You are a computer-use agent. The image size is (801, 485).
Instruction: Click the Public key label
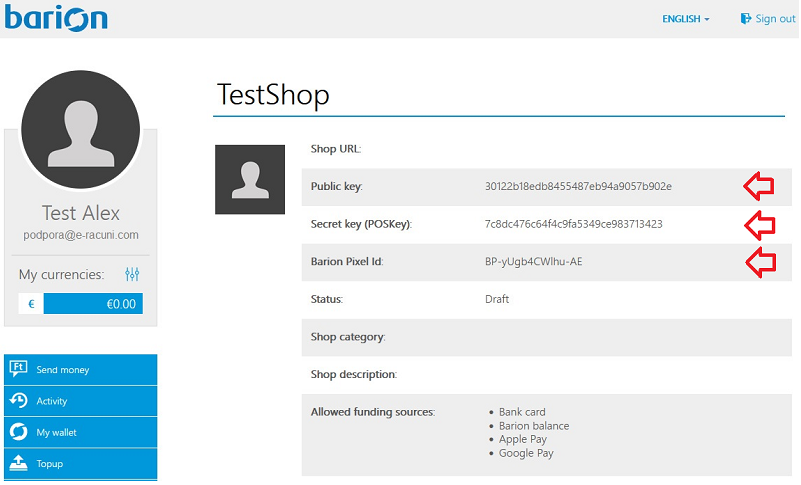[x=337, y=187]
